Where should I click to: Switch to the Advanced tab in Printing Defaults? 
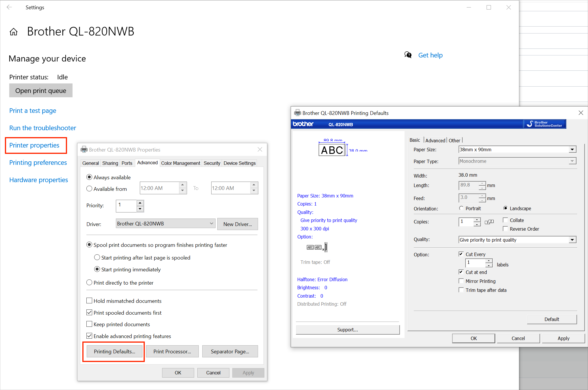pos(435,140)
